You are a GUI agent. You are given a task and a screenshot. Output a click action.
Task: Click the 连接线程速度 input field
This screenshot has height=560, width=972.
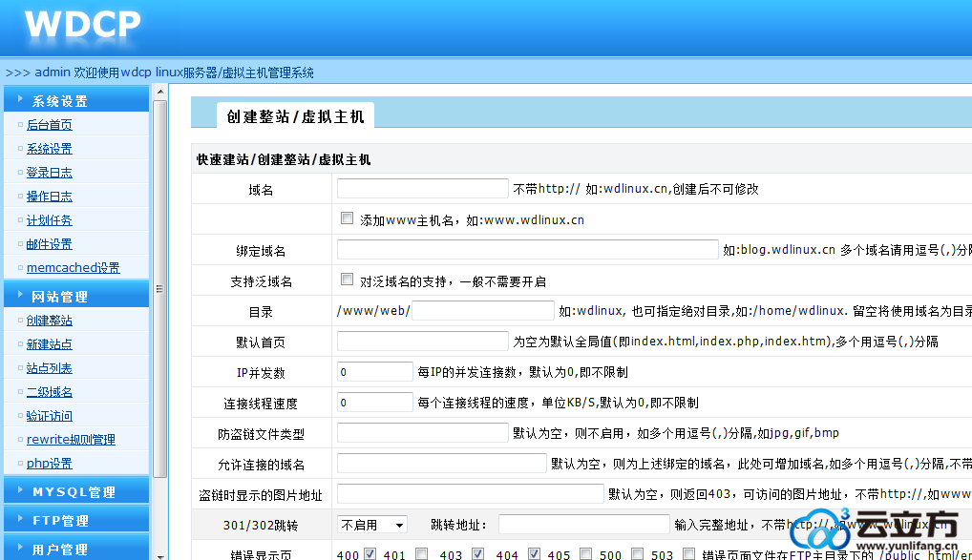375,402
